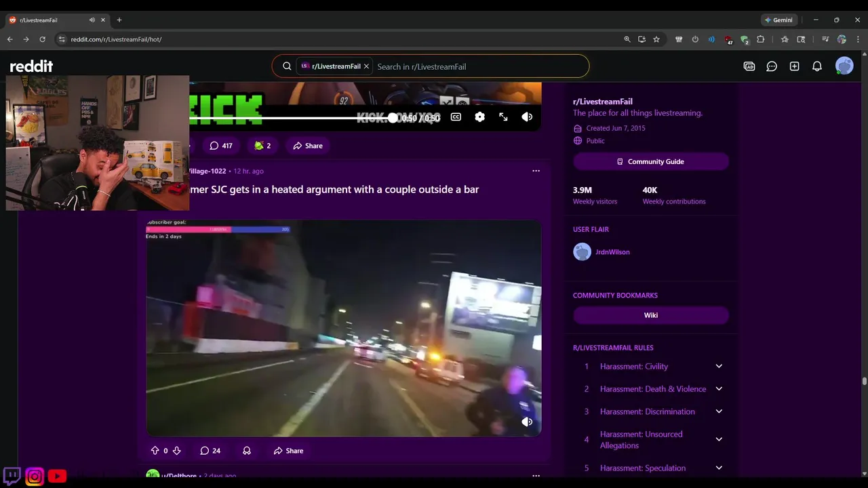Image resolution: width=868 pixels, height=488 pixels.
Task: Close the r/LivestreamFail browser tab
Action: [103, 20]
